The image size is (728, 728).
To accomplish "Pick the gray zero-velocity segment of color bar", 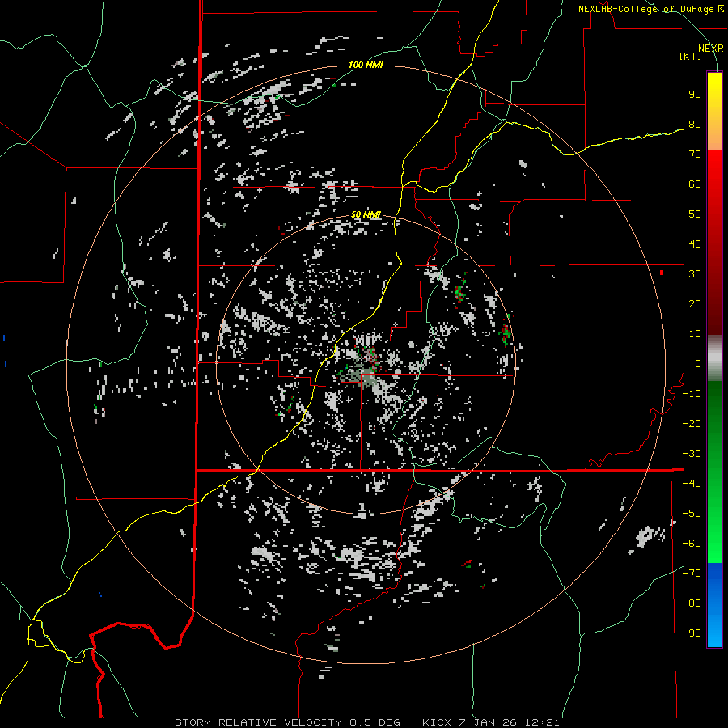I will (x=714, y=358).
